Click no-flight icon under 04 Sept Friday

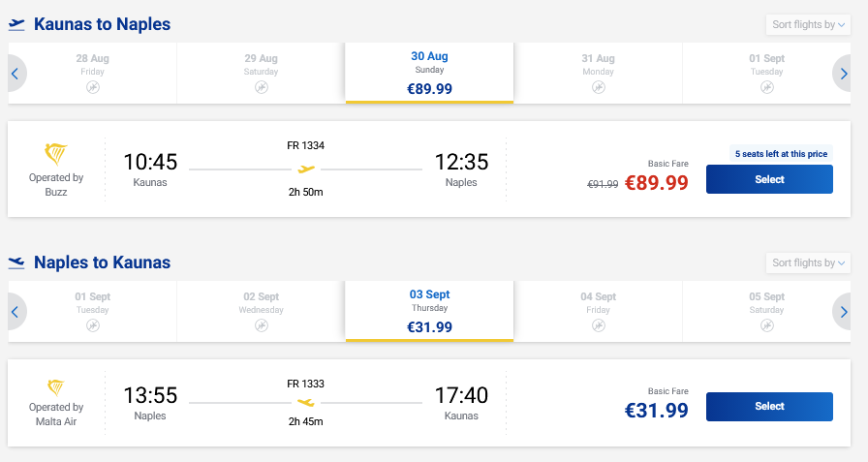pos(599,325)
